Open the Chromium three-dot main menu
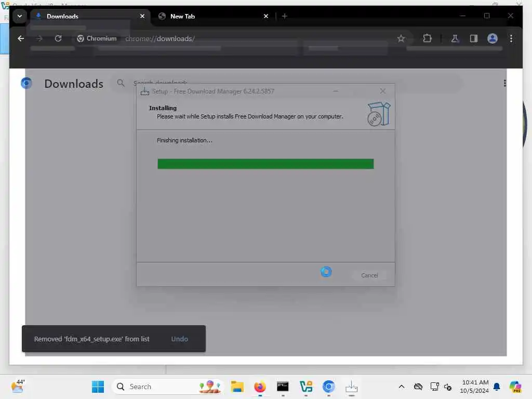This screenshot has width=532, height=399. point(511,38)
